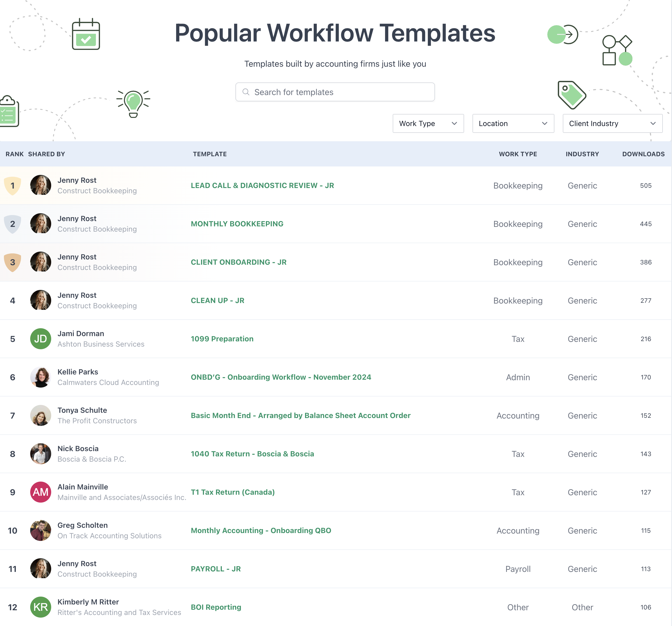Expand the Client Industry dropdown

(x=612, y=123)
